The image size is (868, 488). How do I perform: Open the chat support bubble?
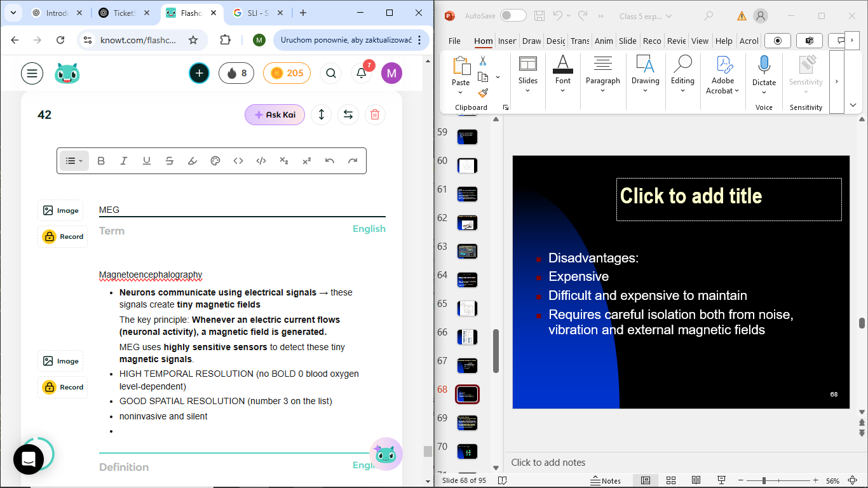click(x=29, y=459)
